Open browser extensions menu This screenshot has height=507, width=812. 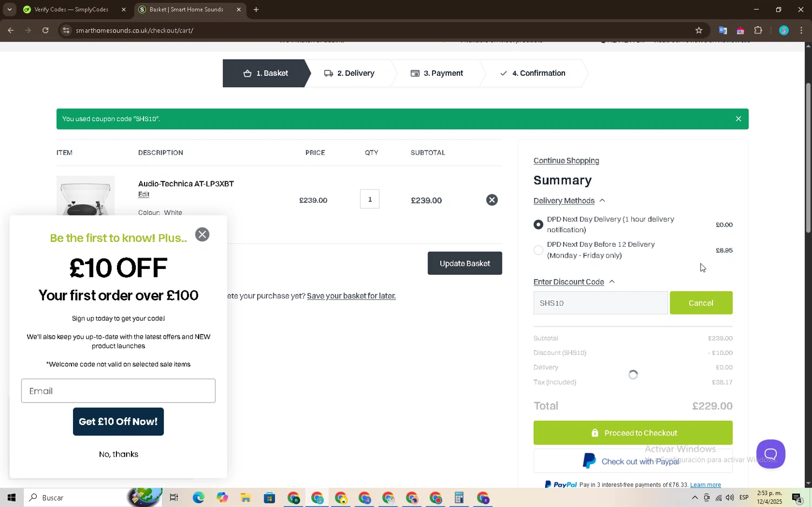click(758, 30)
